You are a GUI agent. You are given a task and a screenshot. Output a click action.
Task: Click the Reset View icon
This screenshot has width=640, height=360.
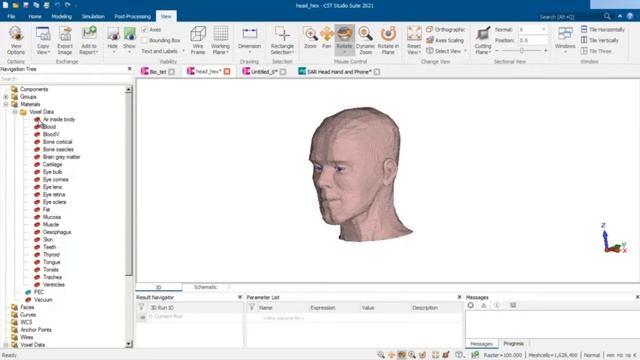(414, 40)
